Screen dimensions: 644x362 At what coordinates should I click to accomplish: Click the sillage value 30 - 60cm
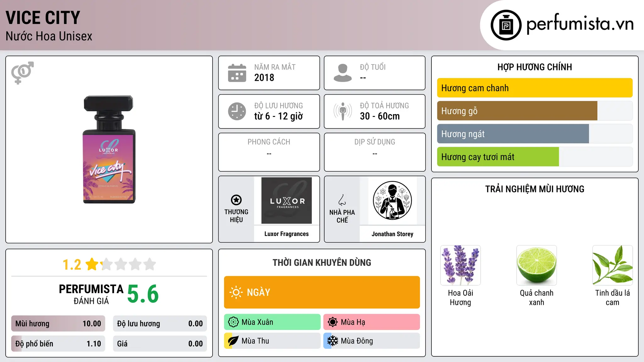click(x=380, y=116)
